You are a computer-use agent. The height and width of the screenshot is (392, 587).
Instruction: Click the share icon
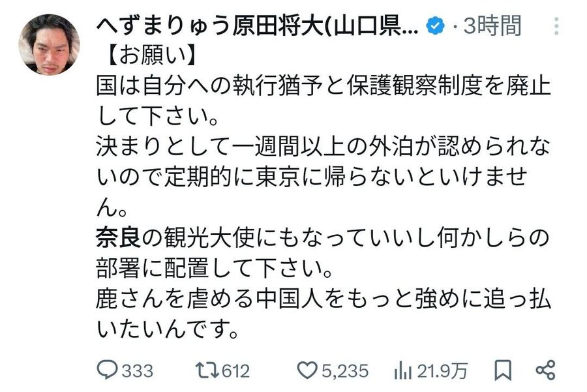(545, 370)
